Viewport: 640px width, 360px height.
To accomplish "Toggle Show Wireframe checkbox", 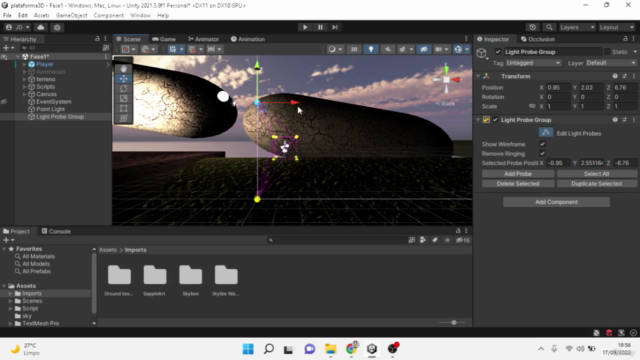I will coord(542,144).
